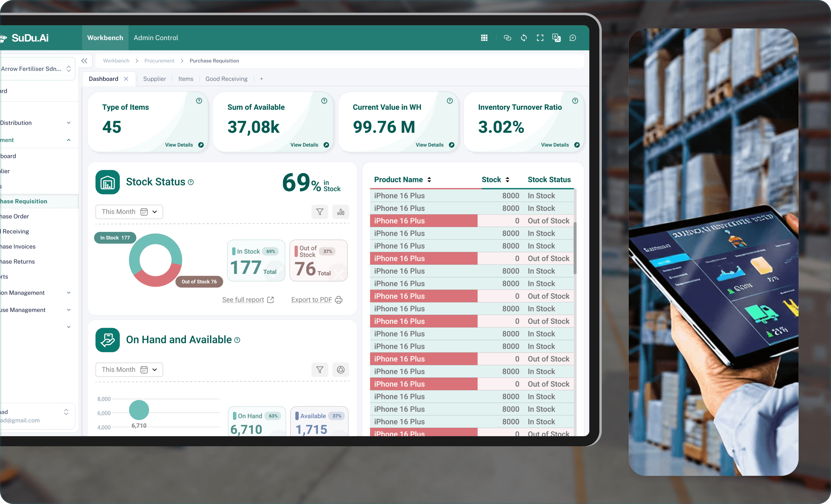Viewport: 831px width, 504px height.
Task: Open the Good Receiving tab
Action: coord(227,79)
